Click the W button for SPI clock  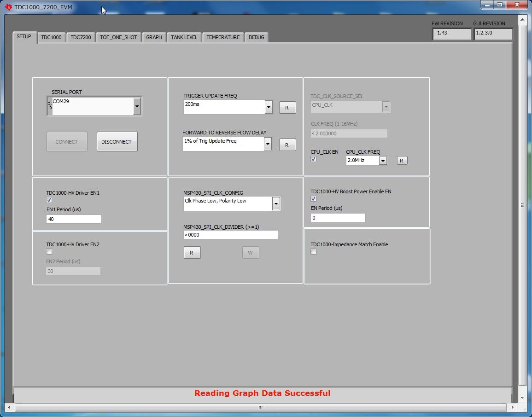click(251, 253)
